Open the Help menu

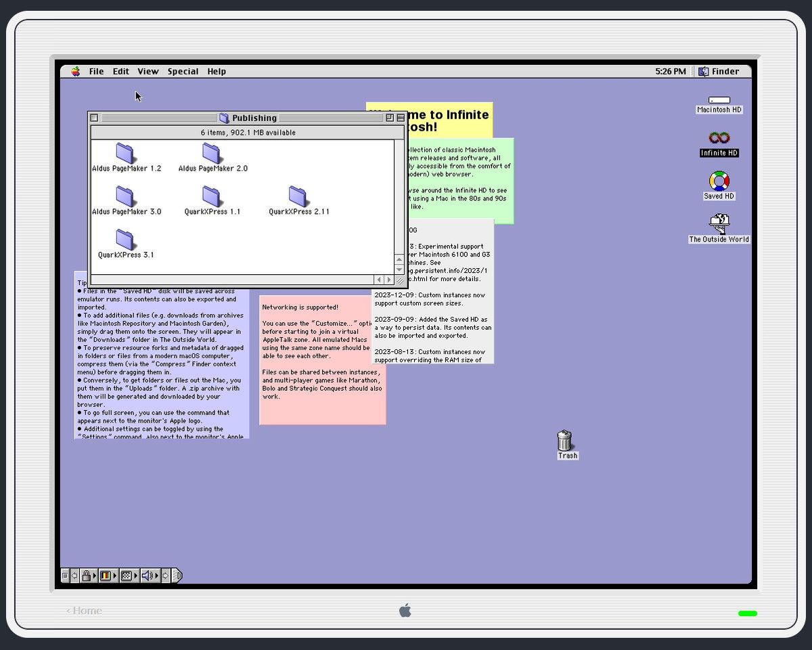(217, 71)
